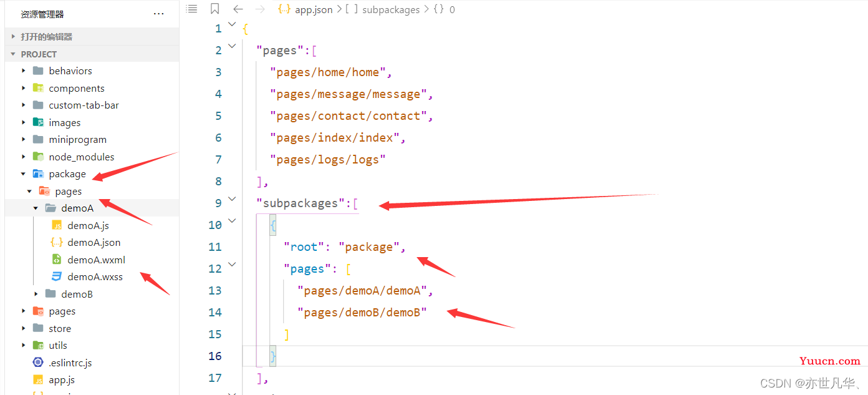Select app.json in the breadcrumb
Viewport: 868px width, 395px height.
[314, 10]
